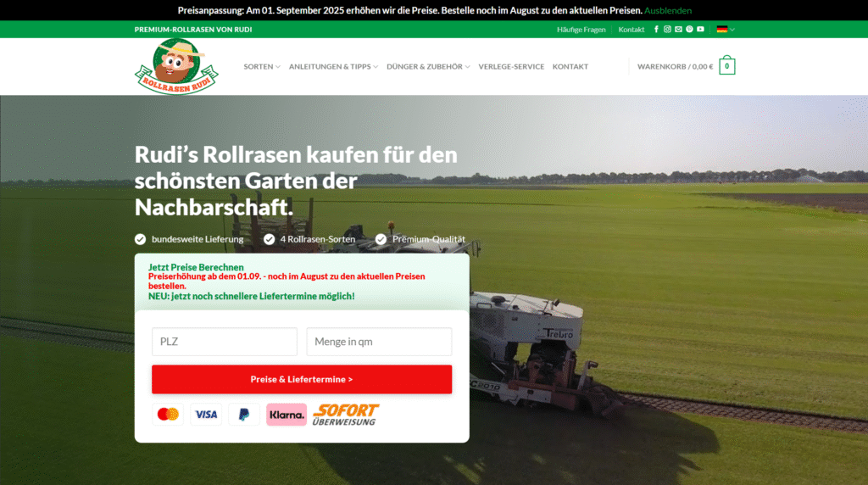Open the shopping cart bag icon

click(x=726, y=65)
